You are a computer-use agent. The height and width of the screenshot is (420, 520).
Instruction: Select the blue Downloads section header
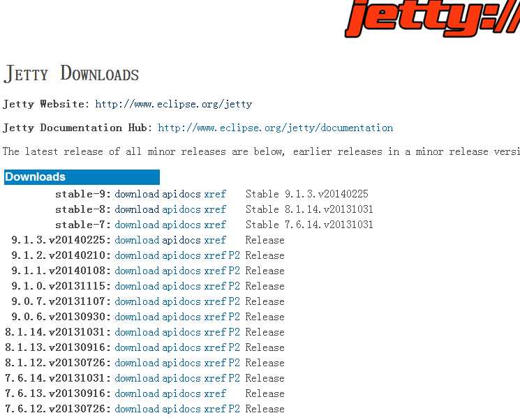click(82, 177)
